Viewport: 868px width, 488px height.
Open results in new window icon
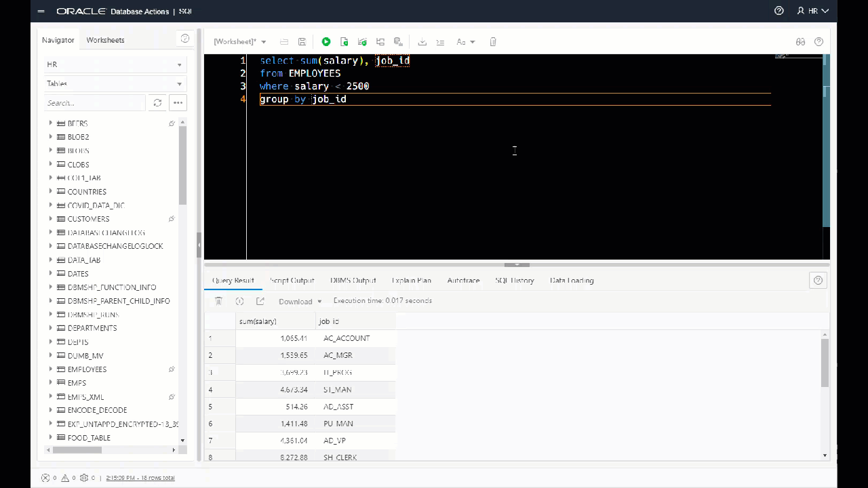point(260,301)
